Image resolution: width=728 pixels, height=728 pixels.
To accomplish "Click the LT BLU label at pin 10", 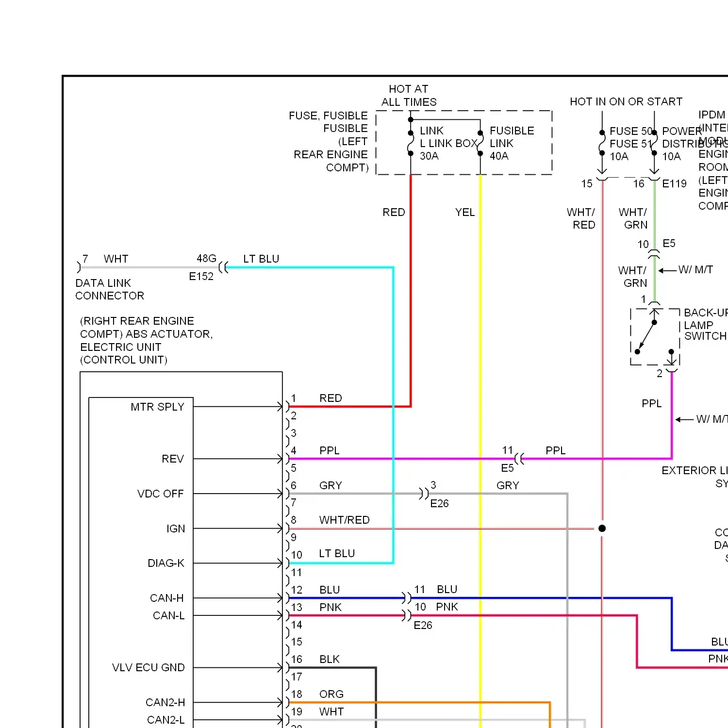I will coord(337,553).
